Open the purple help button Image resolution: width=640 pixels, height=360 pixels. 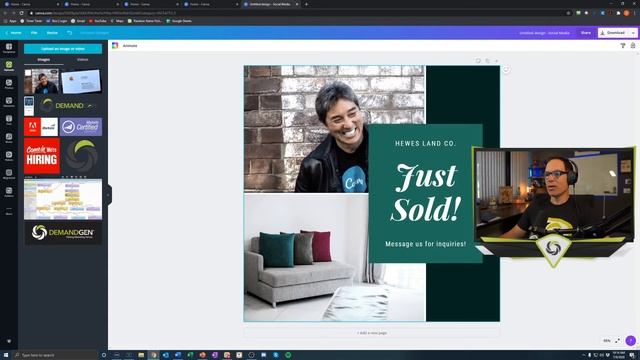click(631, 340)
